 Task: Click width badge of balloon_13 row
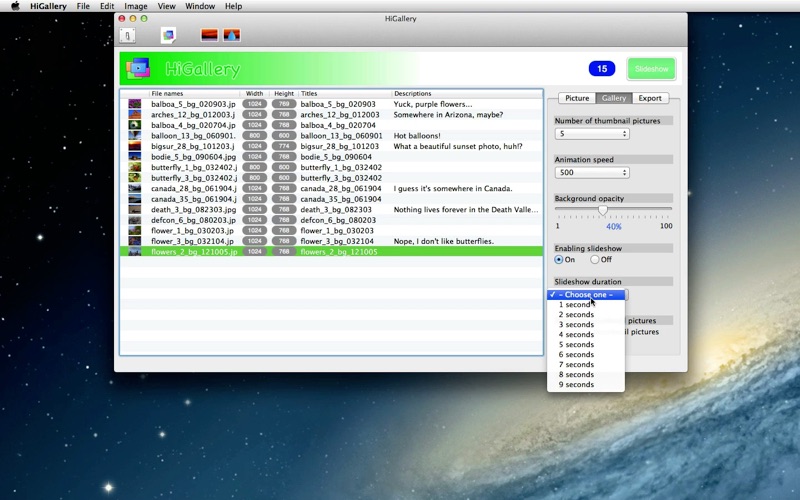pos(255,136)
